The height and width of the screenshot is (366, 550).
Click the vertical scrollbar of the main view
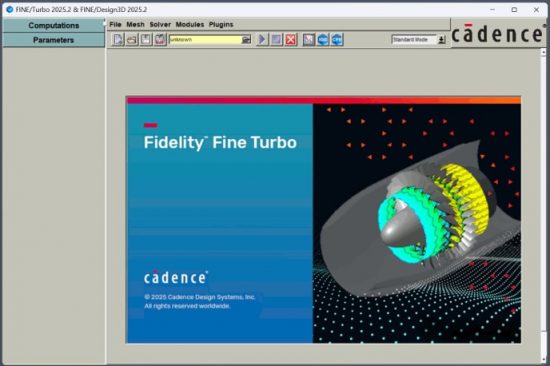click(x=543, y=205)
